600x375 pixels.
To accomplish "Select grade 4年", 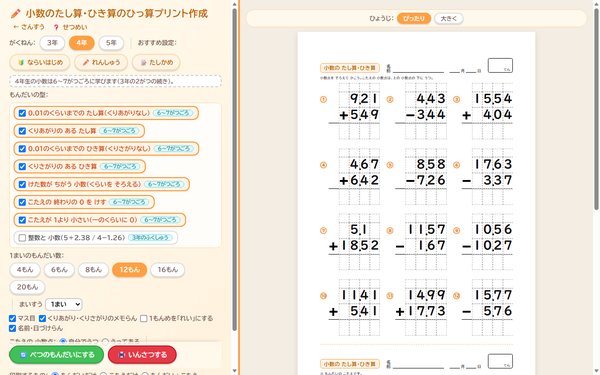I will click(82, 43).
